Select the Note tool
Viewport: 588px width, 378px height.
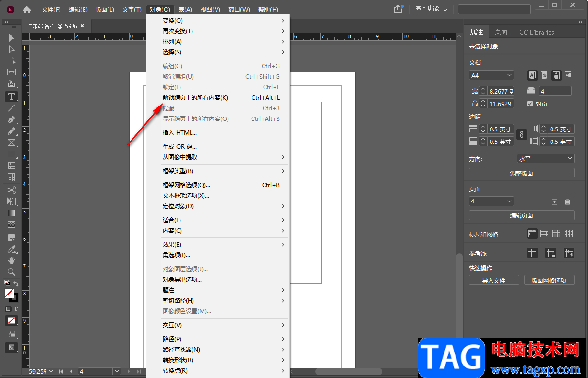[12, 237]
